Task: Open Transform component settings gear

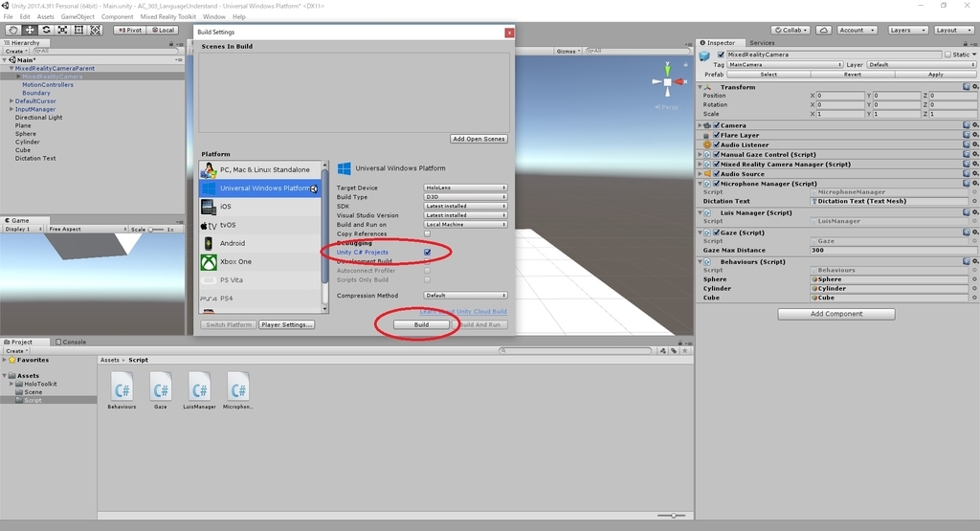Action: pyautogui.click(x=974, y=87)
